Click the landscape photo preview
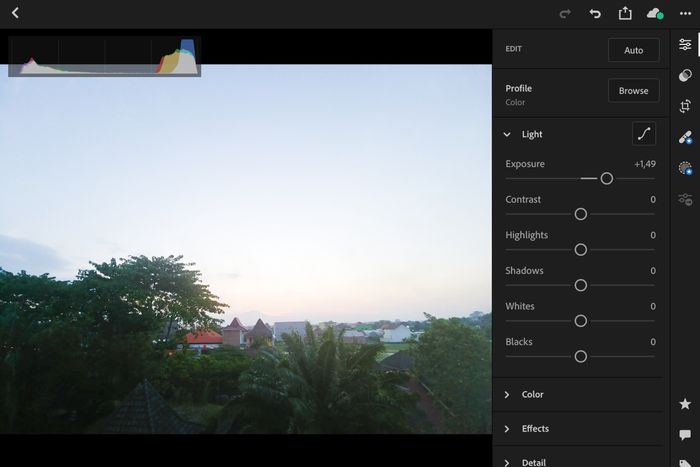 [x=246, y=249]
